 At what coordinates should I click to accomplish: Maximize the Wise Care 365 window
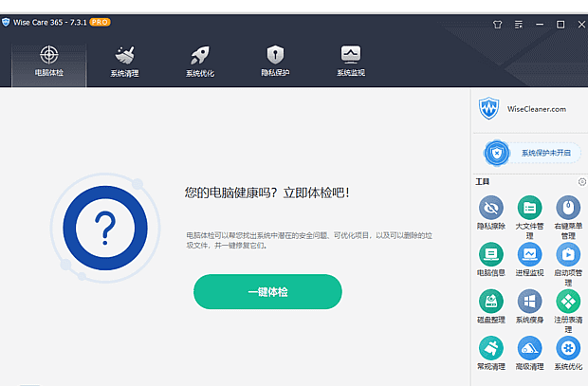560,25
